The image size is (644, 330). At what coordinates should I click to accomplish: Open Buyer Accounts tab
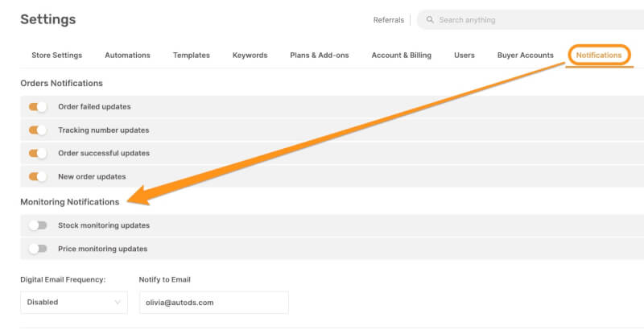[x=525, y=56]
